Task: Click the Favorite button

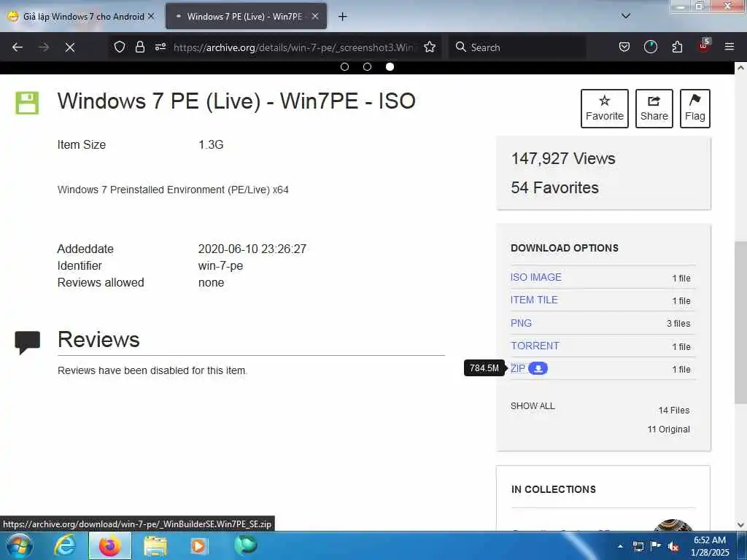Action: tap(605, 109)
